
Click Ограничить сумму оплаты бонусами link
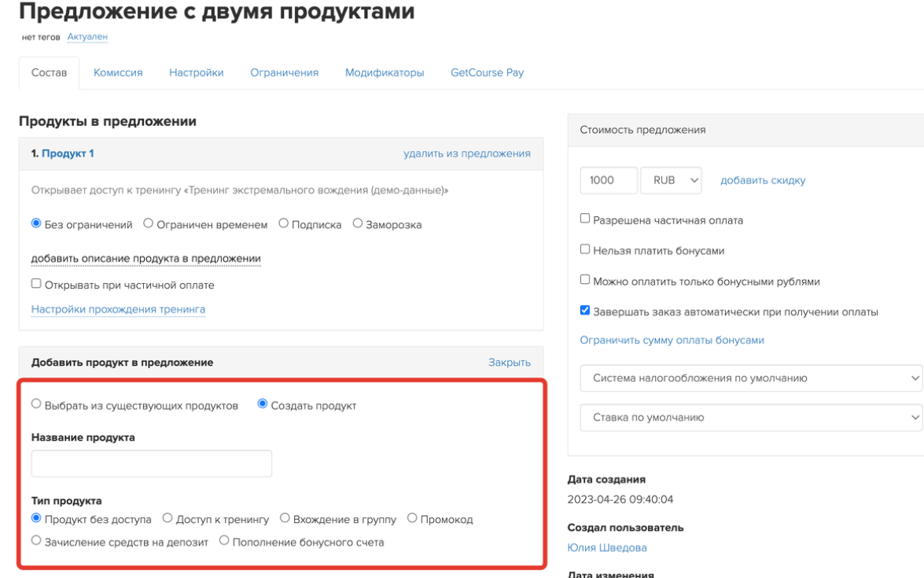pos(672,340)
